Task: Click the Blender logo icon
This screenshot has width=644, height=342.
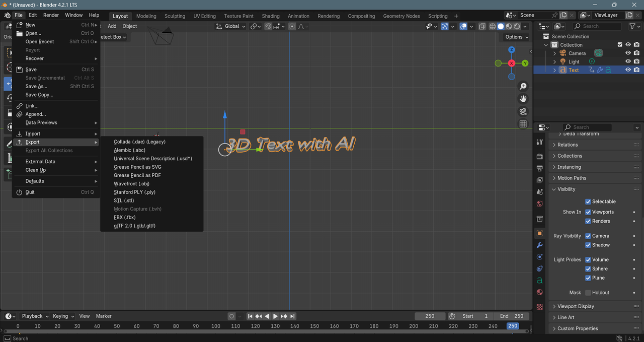Action: 7,15
